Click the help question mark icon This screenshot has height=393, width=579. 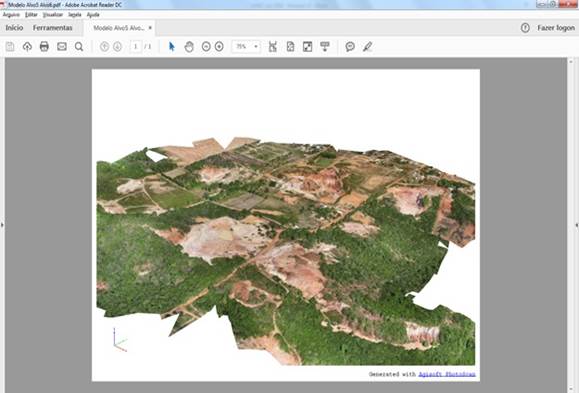coord(525,28)
